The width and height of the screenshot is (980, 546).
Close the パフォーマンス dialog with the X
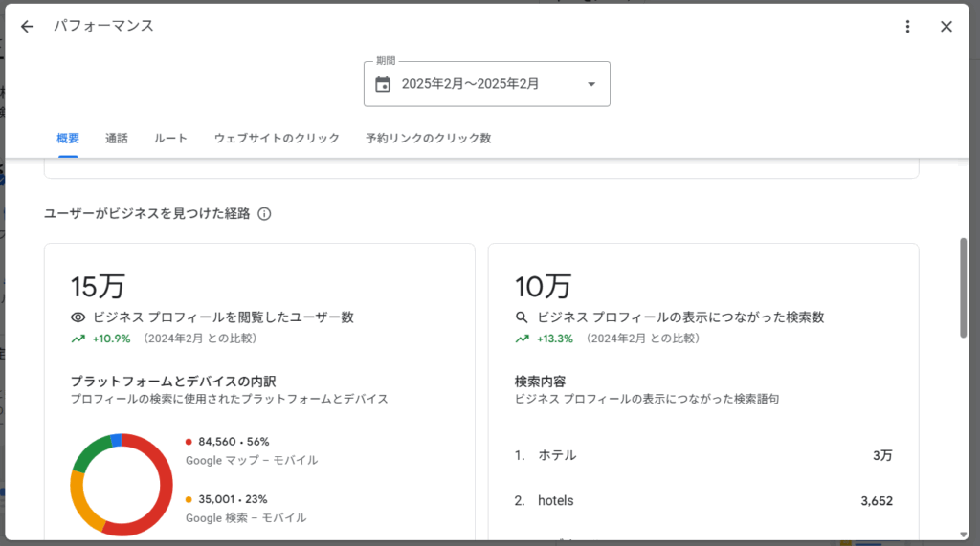[947, 27]
